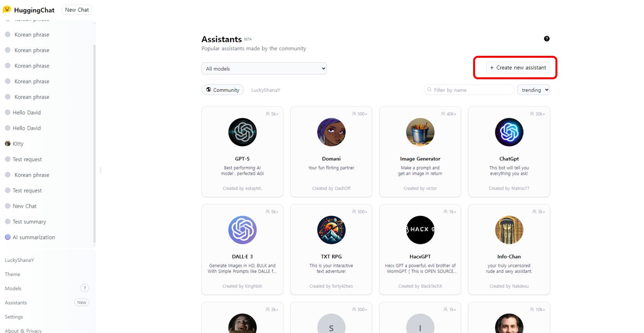This screenshot has width=644, height=333.
Task: Open the DALL-E 3 assistant avatar
Action: click(x=242, y=230)
